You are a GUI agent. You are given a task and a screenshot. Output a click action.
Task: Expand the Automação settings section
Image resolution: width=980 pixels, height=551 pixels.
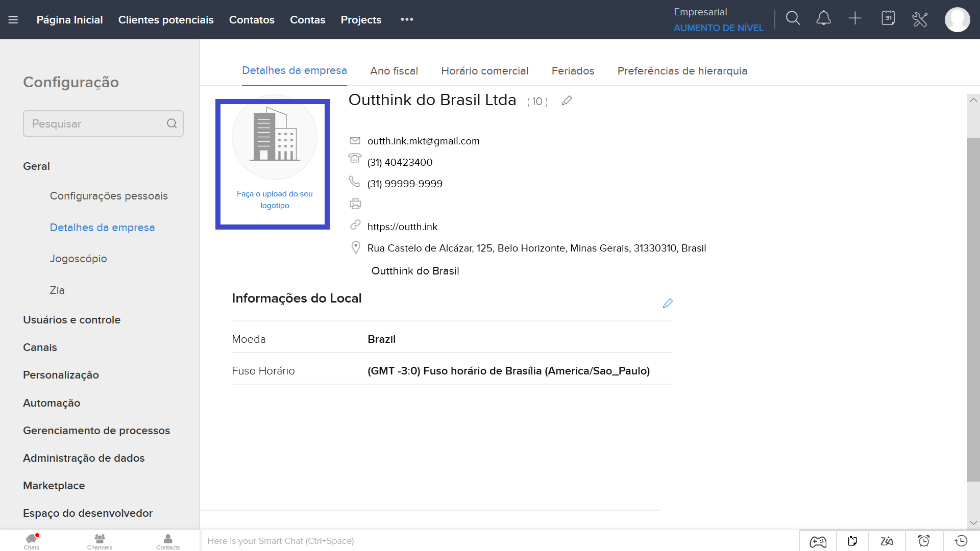click(52, 403)
